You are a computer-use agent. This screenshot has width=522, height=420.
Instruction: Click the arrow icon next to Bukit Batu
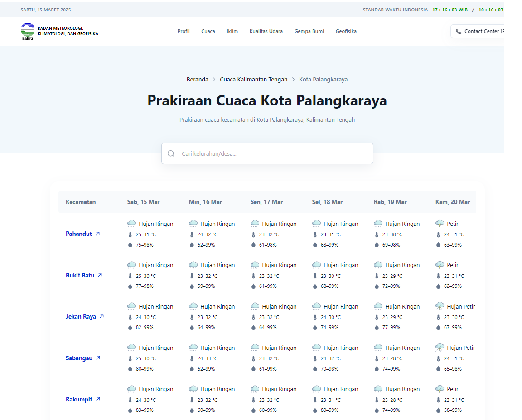coord(100,275)
